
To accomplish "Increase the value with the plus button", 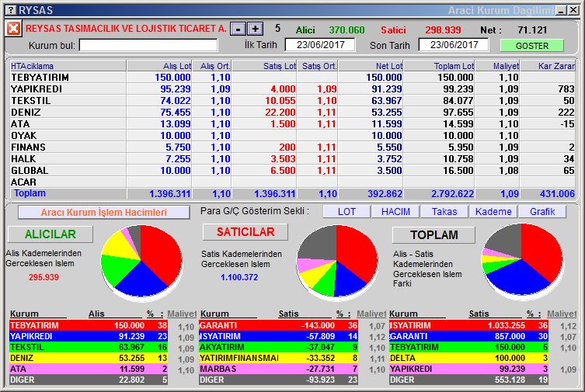I will click(x=255, y=29).
